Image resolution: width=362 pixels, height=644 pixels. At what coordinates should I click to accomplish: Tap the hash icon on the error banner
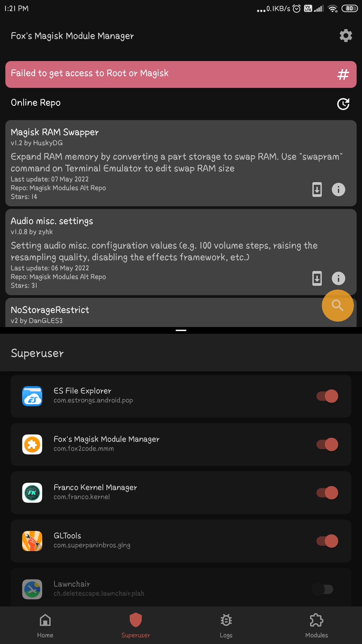coord(343,74)
